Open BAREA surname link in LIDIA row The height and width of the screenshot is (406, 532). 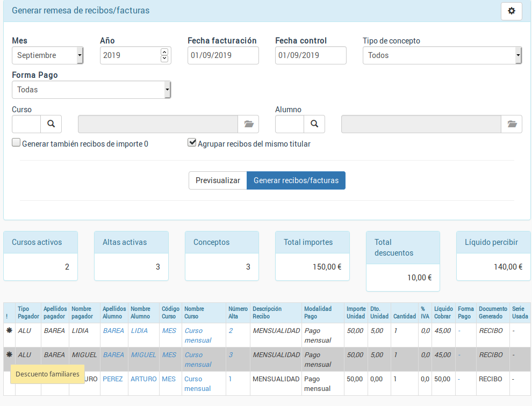click(x=113, y=330)
